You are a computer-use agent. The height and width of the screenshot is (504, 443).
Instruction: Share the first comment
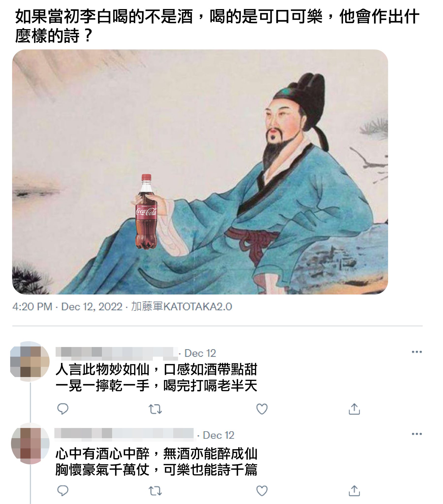[354, 409]
